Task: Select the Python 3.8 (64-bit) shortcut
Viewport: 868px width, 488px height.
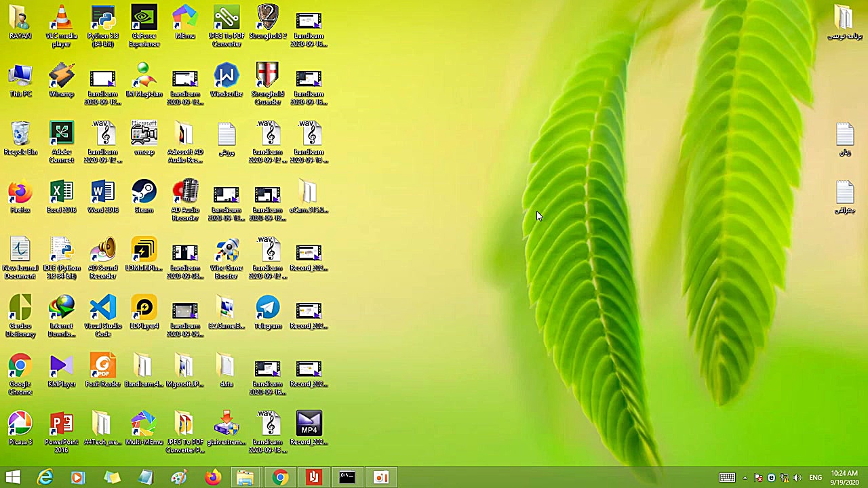Action: pyautogui.click(x=103, y=27)
